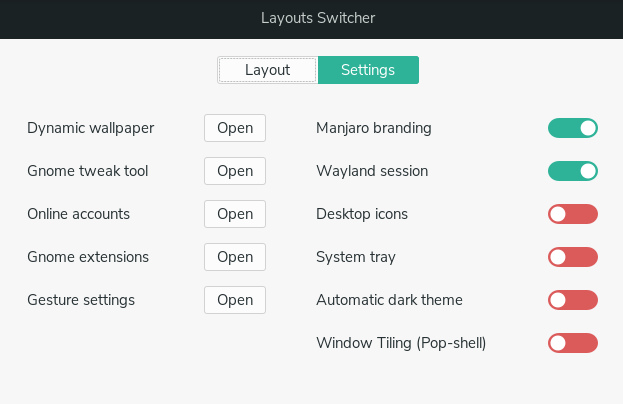Open the Gnome tweak tool
The image size is (623, 404).
pyautogui.click(x=235, y=171)
